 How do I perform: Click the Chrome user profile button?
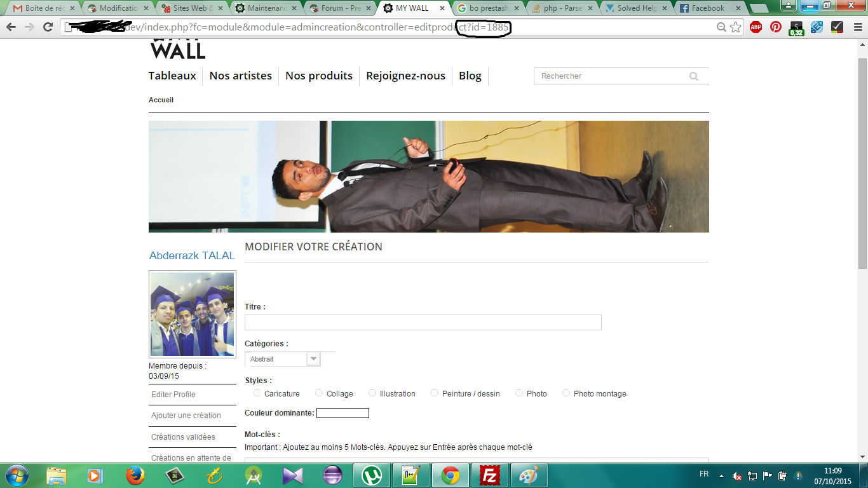click(789, 5)
